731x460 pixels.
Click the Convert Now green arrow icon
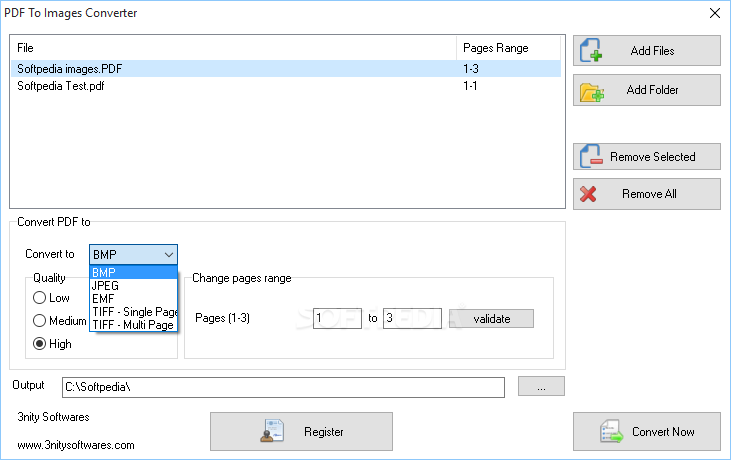click(x=611, y=432)
